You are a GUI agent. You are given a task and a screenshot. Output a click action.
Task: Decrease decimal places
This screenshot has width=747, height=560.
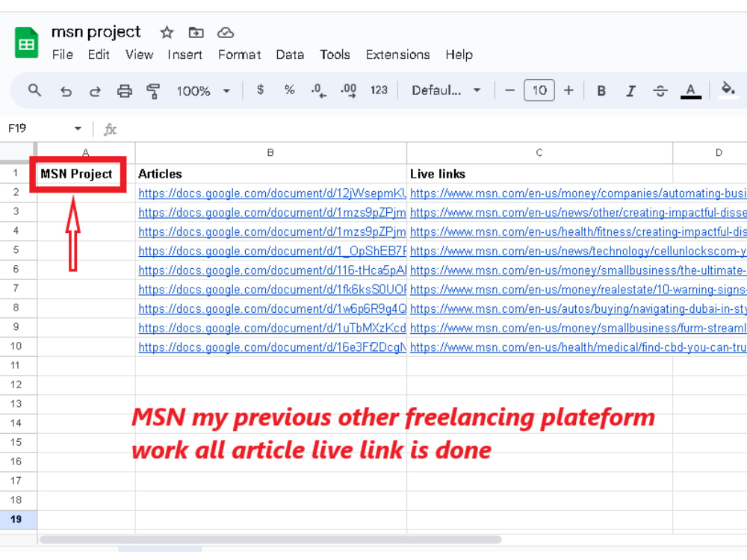(x=319, y=90)
